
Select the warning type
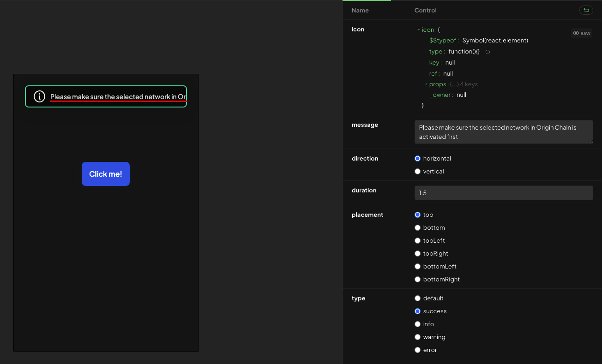(417, 337)
